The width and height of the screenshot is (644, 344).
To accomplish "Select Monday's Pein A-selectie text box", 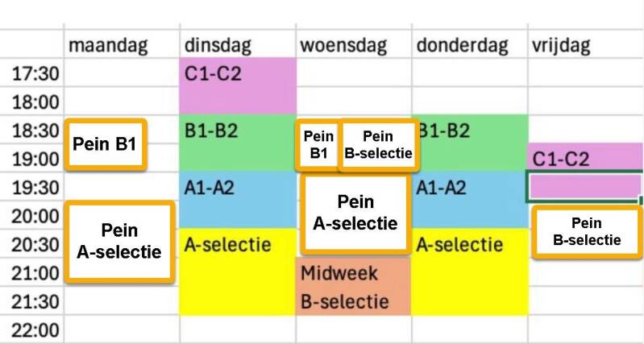I will coord(119,241).
